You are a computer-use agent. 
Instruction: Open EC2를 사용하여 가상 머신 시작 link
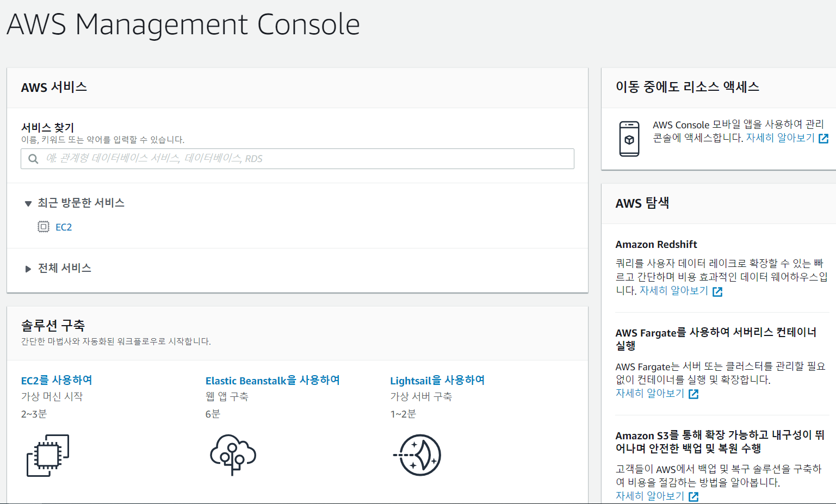(x=57, y=380)
